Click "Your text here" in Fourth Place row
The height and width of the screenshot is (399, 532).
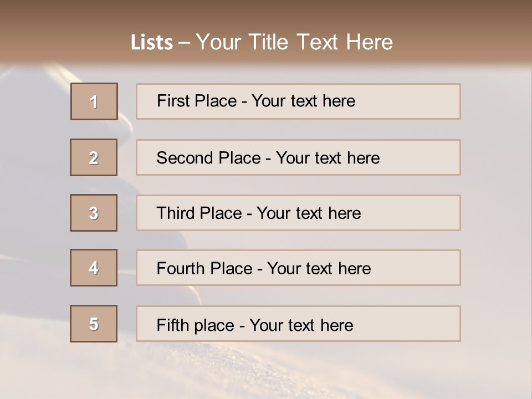point(319,269)
